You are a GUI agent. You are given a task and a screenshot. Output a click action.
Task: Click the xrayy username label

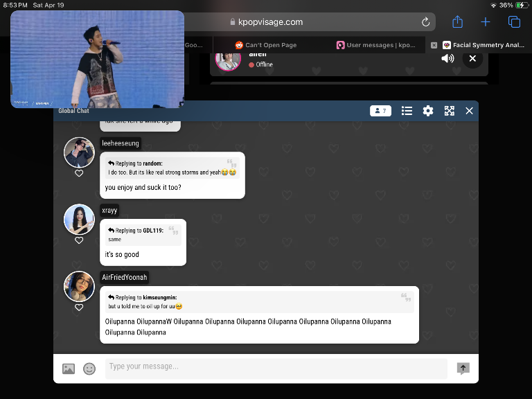[x=109, y=211]
